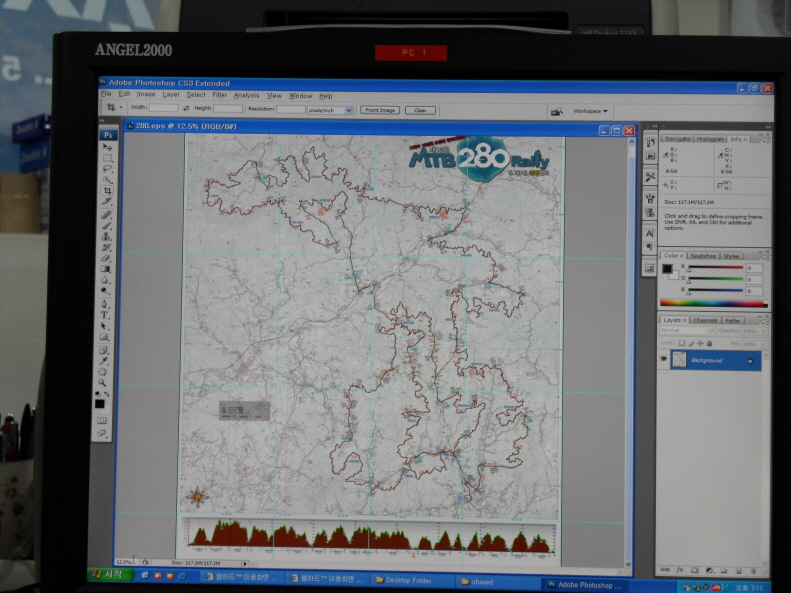This screenshot has height=593, width=791.
Task: Open the Windows Start button
Action: (x=112, y=574)
